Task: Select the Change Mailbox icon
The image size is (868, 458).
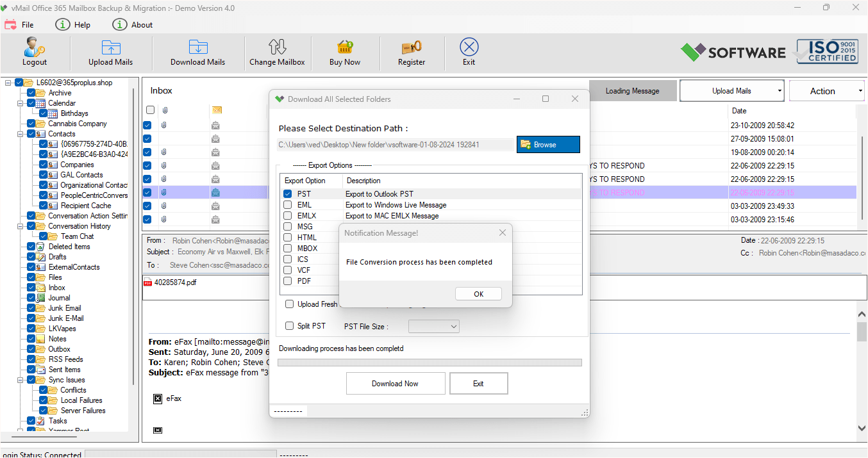Action: point(277,47)
